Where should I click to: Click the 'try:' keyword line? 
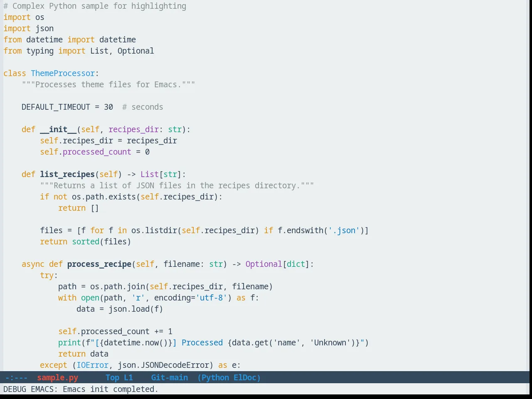pos(49,275)
